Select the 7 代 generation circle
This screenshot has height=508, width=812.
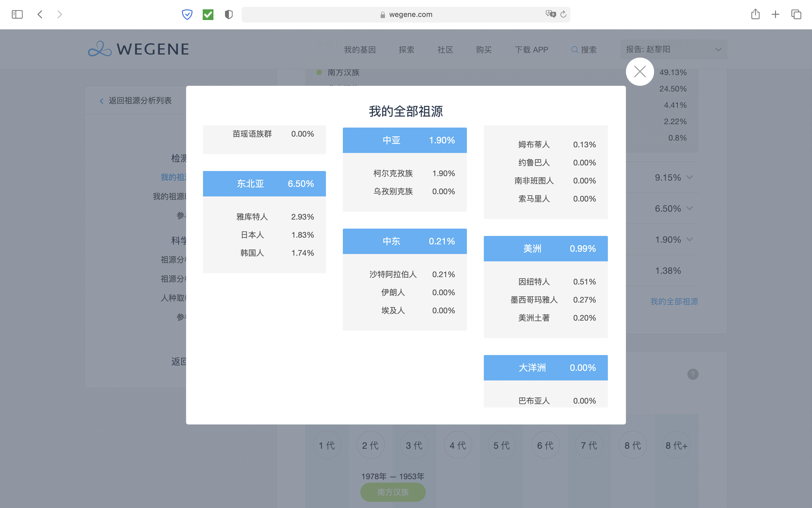tap(589, 445)
